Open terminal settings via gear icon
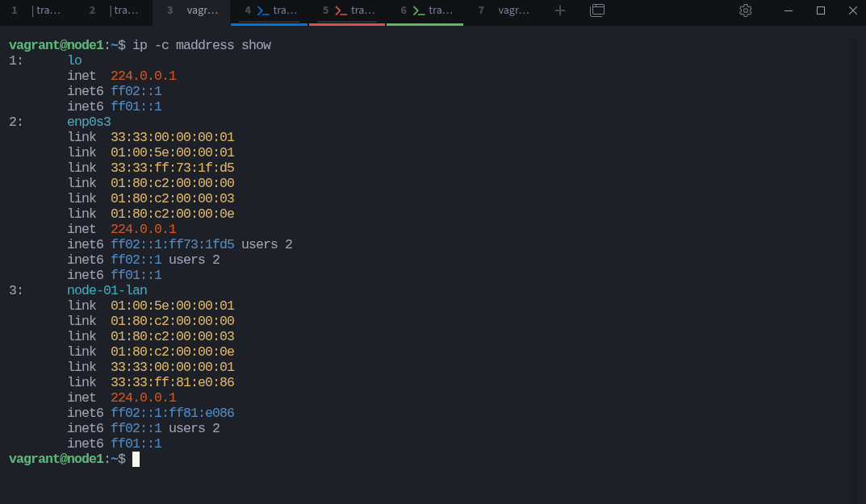 click(746, 10)
